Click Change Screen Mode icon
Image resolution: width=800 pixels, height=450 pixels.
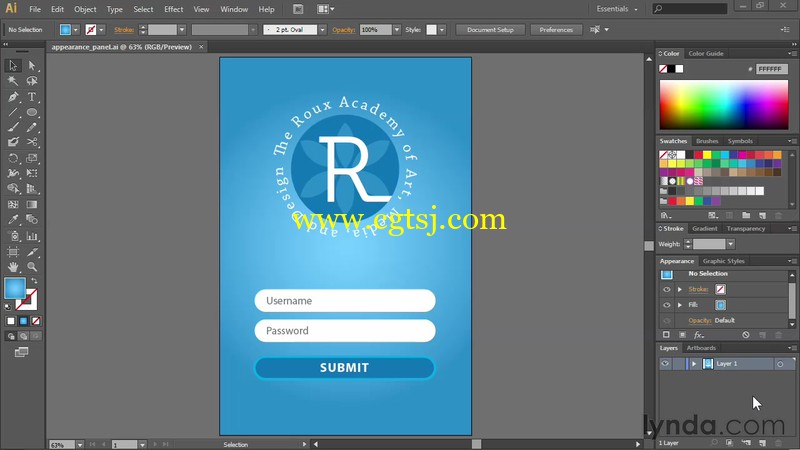21,352
